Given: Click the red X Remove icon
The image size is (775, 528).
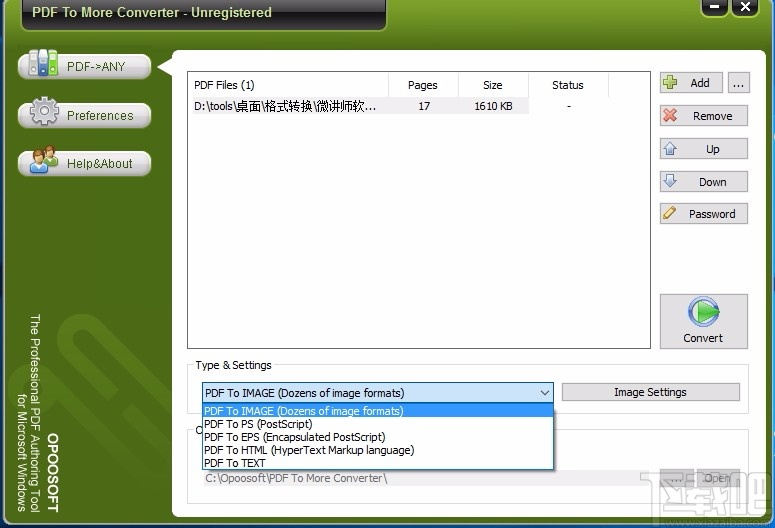Looking at the screenshot, I should click(670, 115).
